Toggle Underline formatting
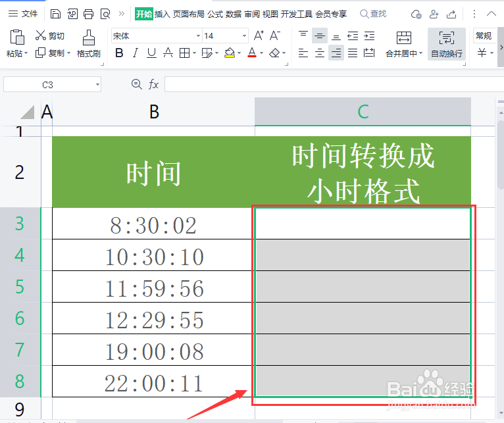 [151, 53]
